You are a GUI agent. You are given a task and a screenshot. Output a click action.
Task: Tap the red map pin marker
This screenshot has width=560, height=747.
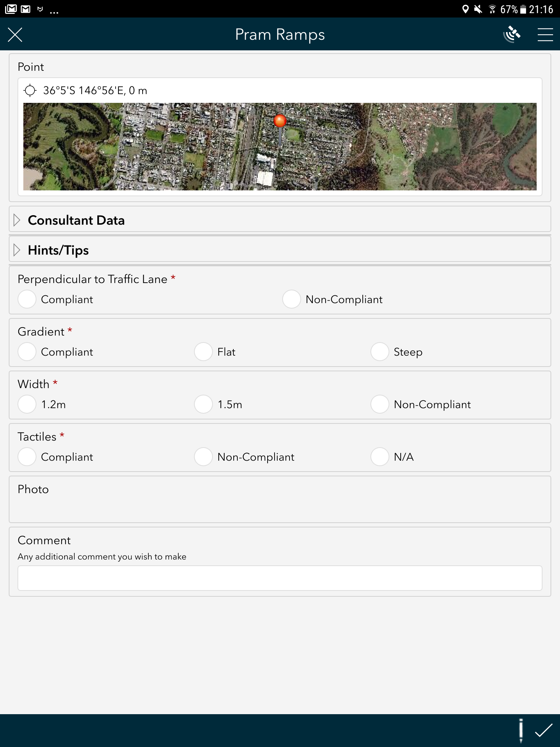tap(280, 121)
